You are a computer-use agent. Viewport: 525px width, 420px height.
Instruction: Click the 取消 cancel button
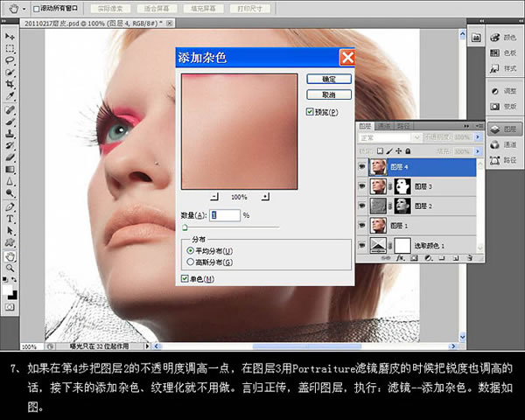click(329, 94)
